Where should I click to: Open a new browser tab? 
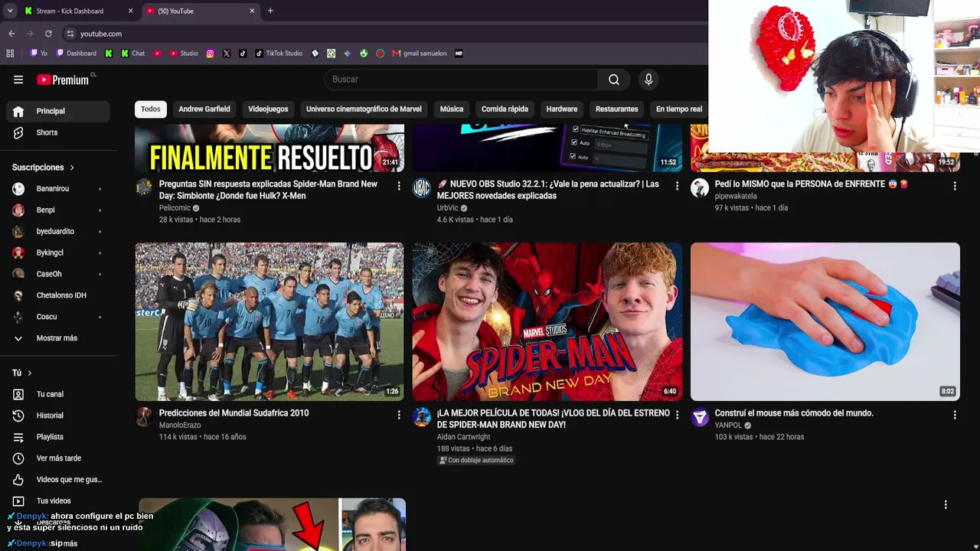[270, 11]
